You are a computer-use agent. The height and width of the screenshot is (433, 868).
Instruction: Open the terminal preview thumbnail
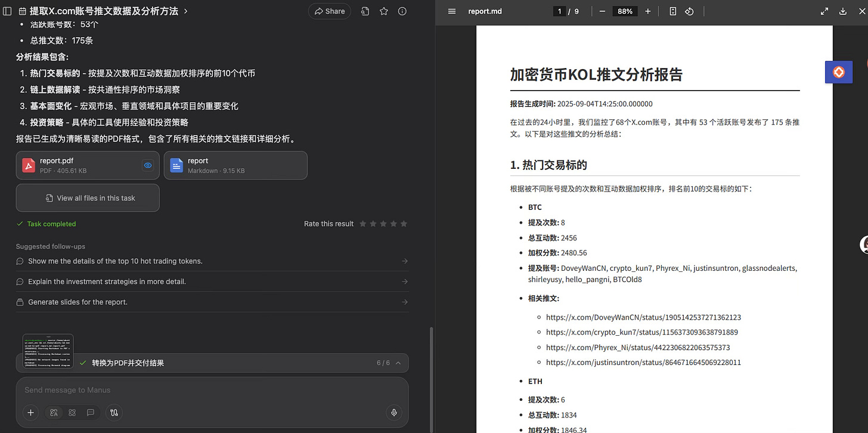[48, 351]
